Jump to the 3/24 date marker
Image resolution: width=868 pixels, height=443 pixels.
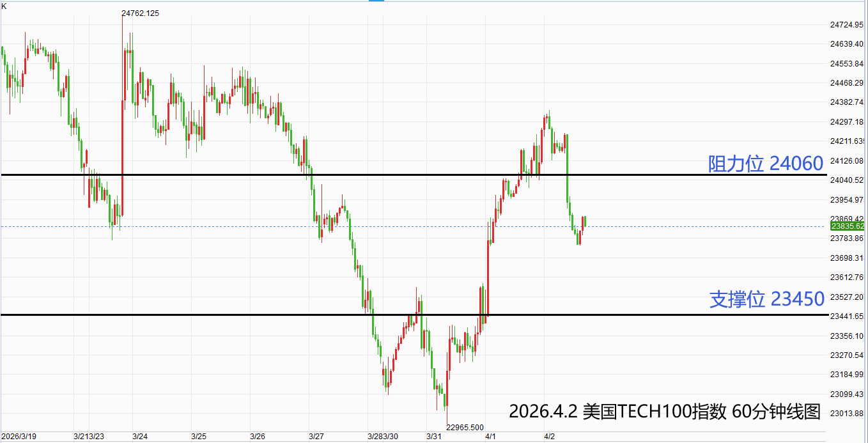140,437
